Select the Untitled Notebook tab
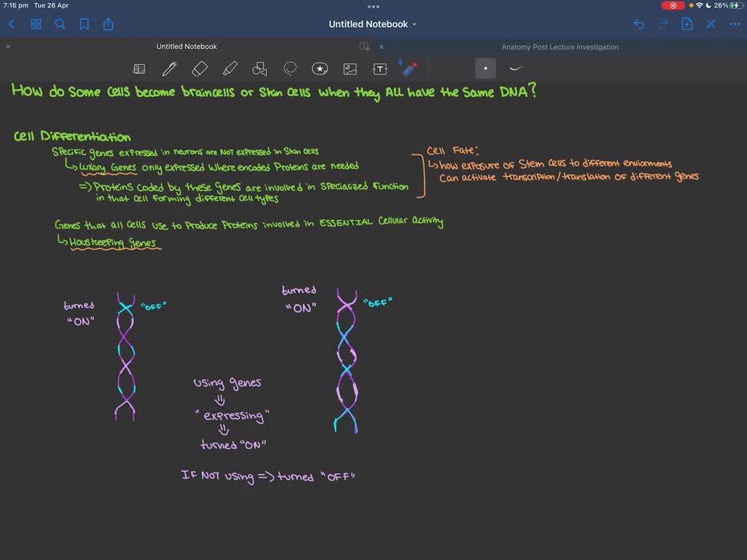Screen dimensions: 747x560 (186, 46)
